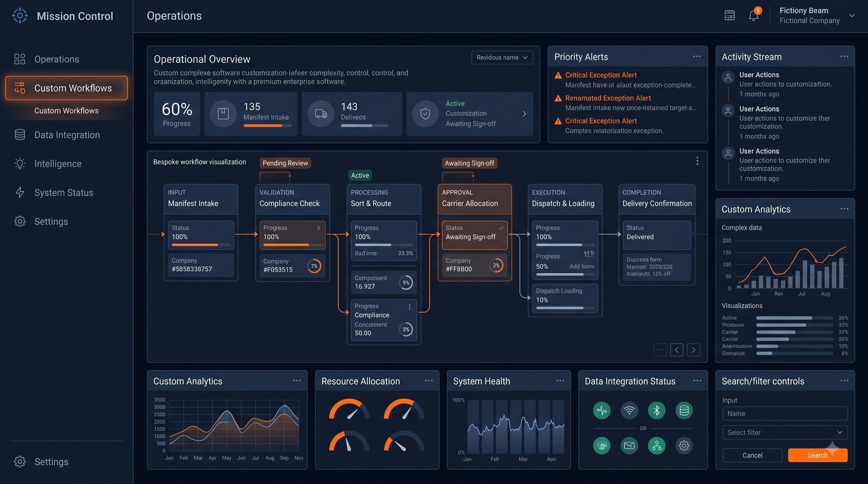The image size is (868, 484).
Task: Click the network hierarchy integration icon
Action: point(656,446)
